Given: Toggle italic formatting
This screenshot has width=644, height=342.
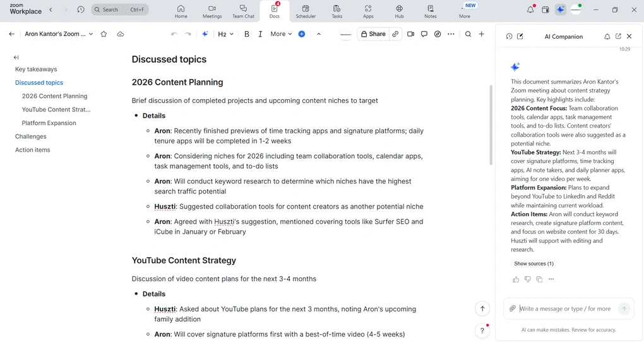Looking at the screenshot, I should click(x=260, y=34).
